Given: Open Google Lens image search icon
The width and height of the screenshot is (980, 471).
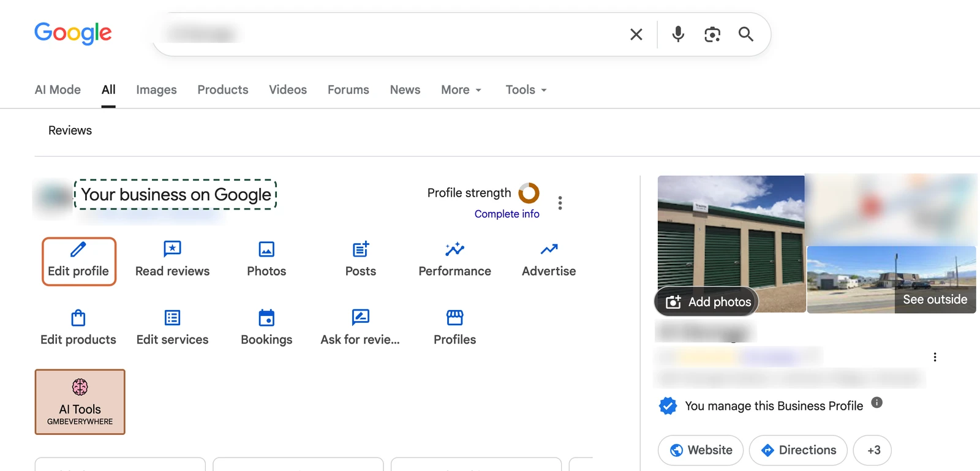Looking at the screenshot, I should (712, 34).
